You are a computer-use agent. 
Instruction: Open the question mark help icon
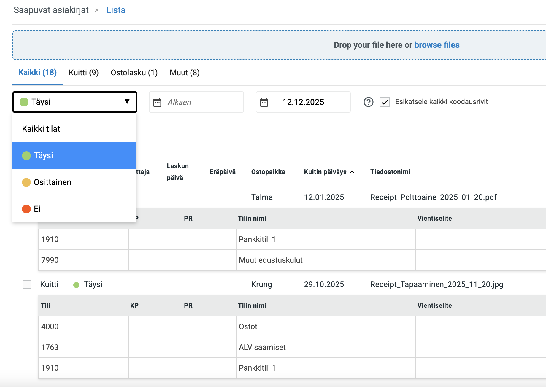tap(368, 102)
